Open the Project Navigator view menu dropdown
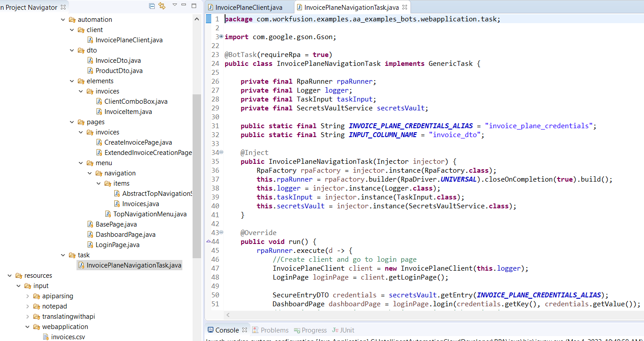Image resolution: width=644 pixels, height=341 pixels. (x=175, y=5)
